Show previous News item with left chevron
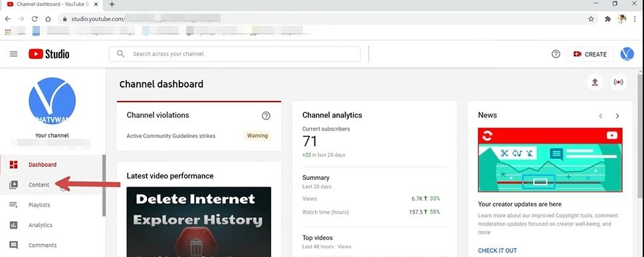 pyautogui.click(x=600, y=116)
